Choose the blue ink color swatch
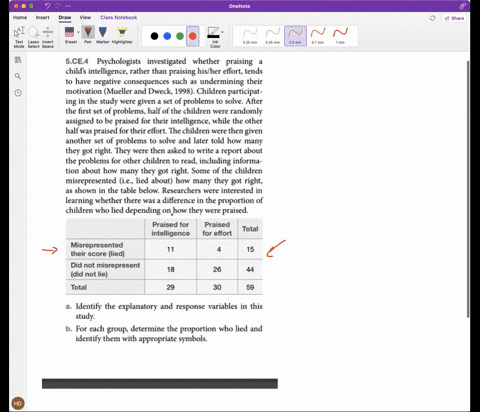Viewport: 480px width, 412px height. click(167, 36)
